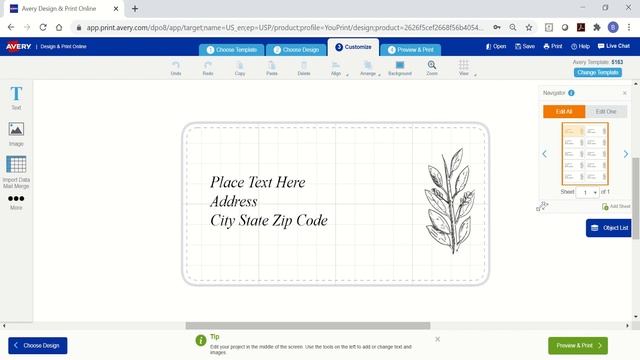This screenshot has width=640, height=360.
Task: Open Import Data Mail Merge
Action: (x=16, y=172)
